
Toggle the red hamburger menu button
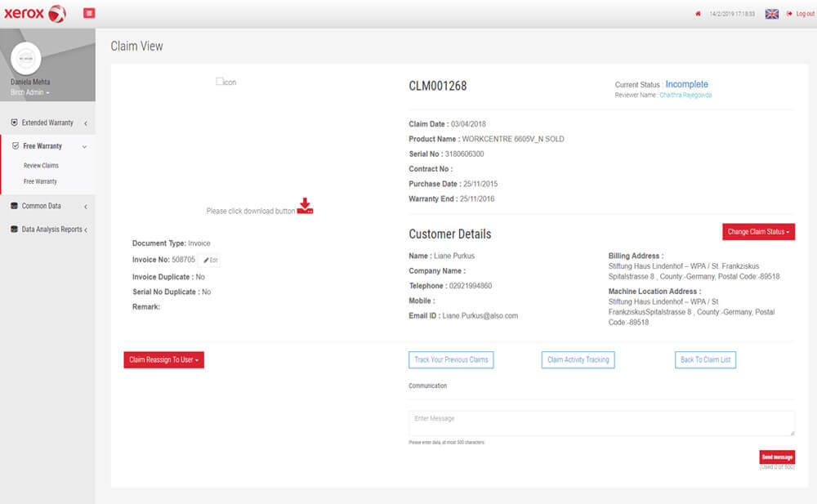coord(89,13)
